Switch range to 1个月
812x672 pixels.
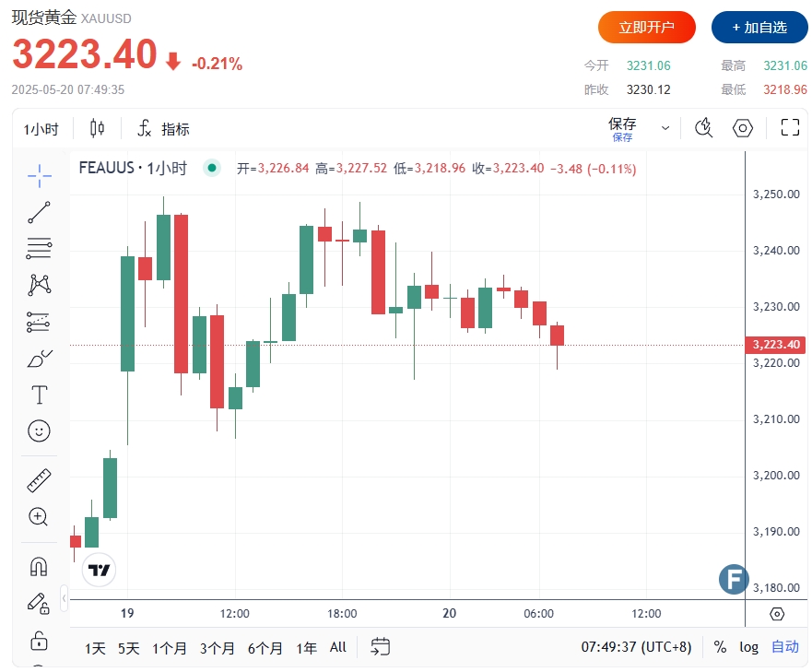pyautogui.click(x=170, y=648)
